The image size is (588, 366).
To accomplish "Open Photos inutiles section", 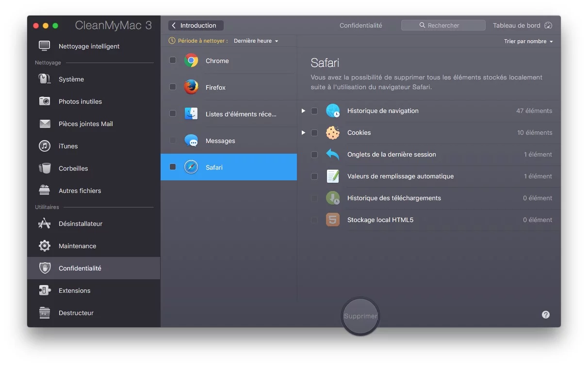I will [94, 101].
